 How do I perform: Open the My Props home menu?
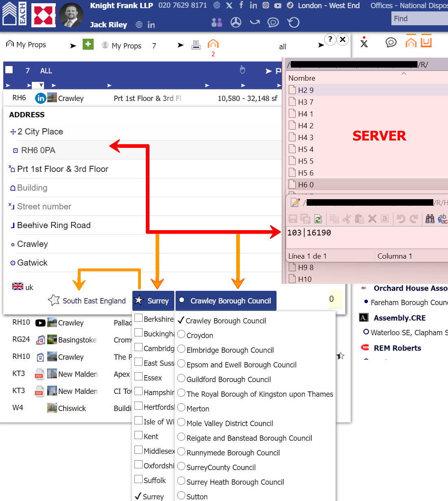(26, 44)
